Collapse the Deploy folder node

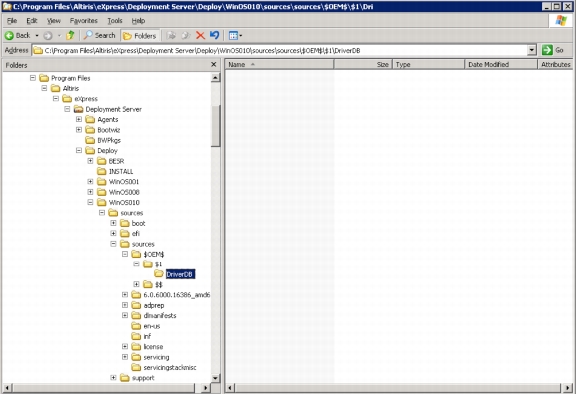(x=79, y=150)
